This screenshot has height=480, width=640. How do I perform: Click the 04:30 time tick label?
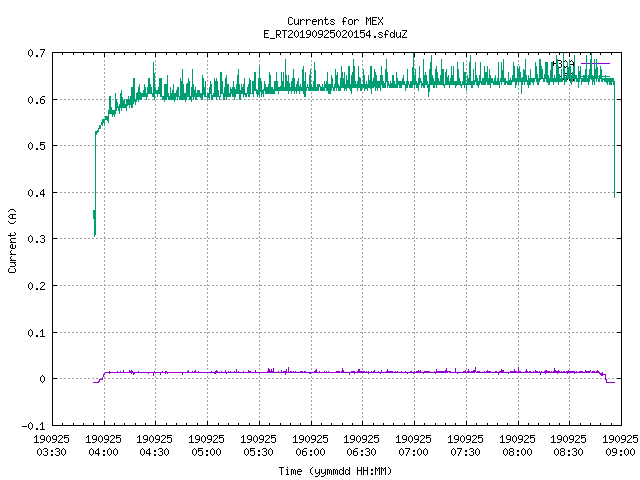point(154,452)
